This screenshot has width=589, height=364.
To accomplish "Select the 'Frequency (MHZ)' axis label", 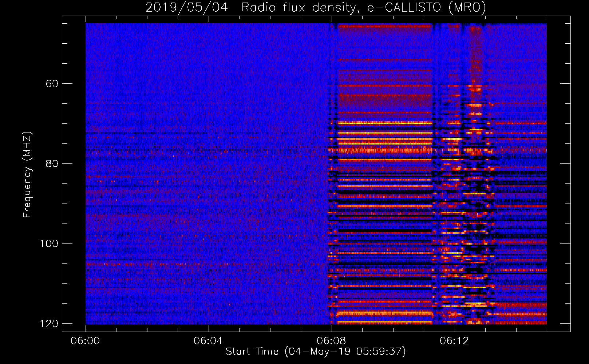I will [x=27, y=175].
